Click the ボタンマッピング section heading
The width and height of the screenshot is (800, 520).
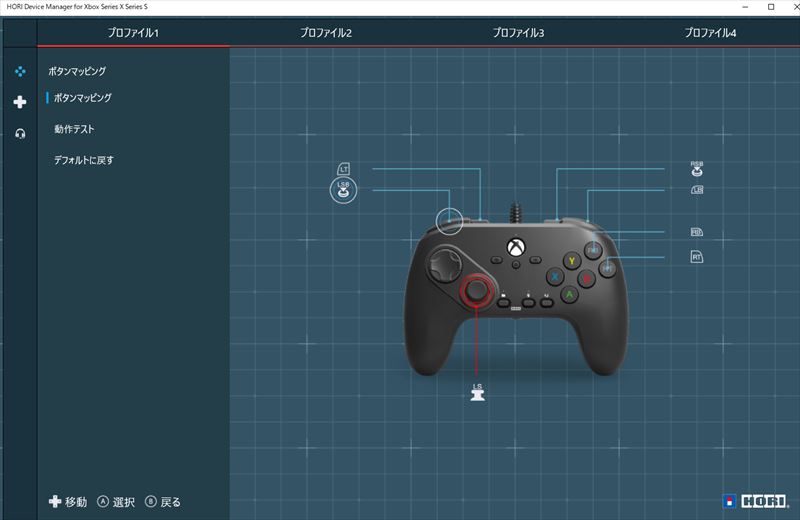77,71
